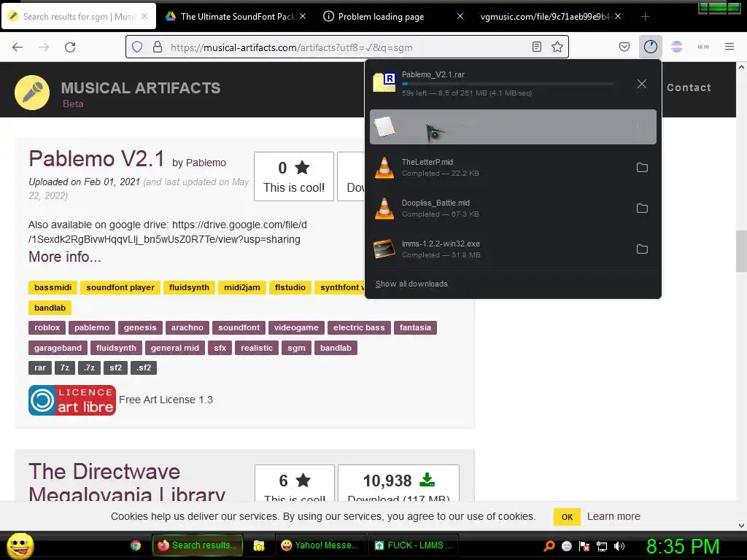The image size is (747, 560).
Task: Bookmark this page with the star
Action: tap(557, 47)
